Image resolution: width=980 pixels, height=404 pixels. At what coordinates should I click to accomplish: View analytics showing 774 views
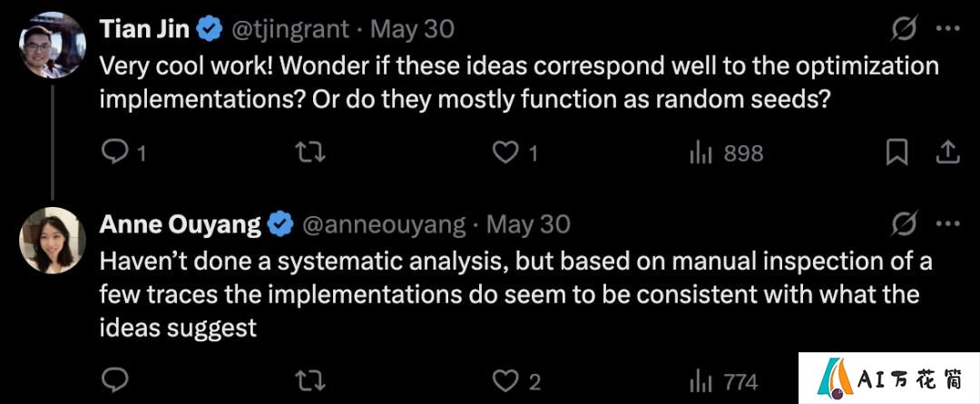[724, 381]
